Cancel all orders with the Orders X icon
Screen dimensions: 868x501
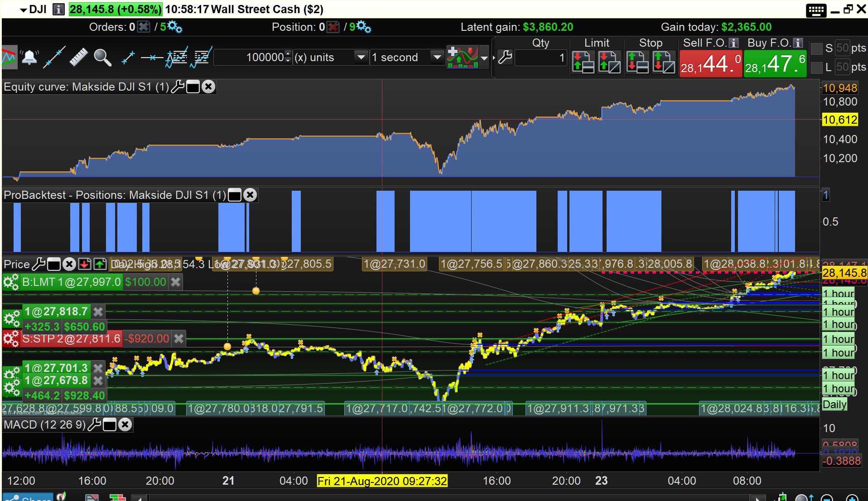tap(144, 27)
